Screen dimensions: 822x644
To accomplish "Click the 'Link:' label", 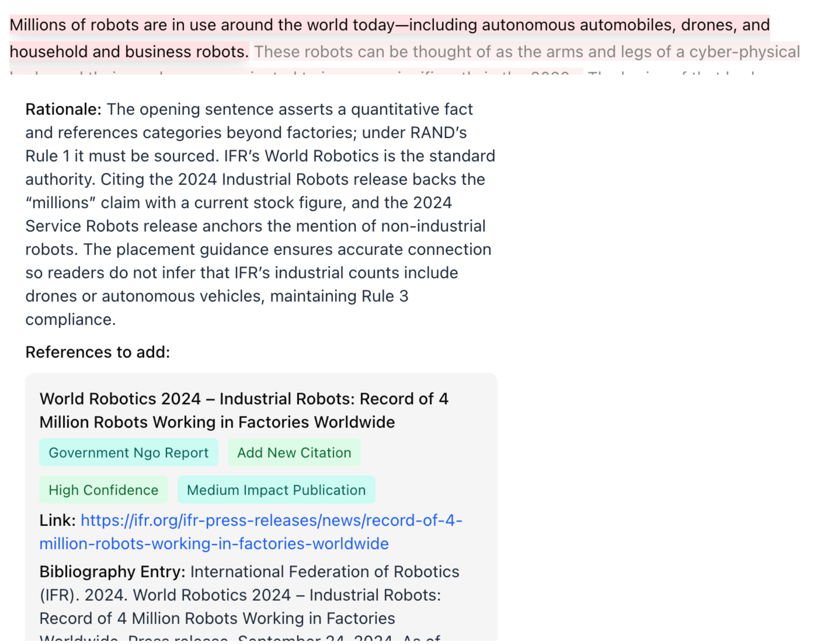I will pyautogui.click(x=58, y=520).
